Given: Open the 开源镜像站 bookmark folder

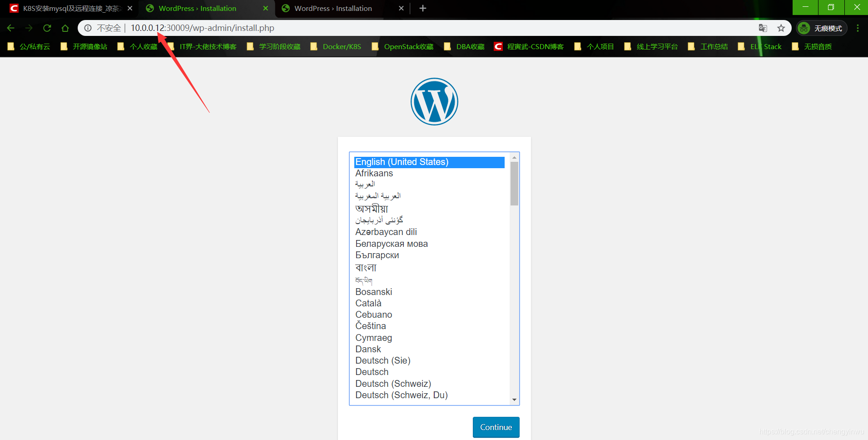Looking at the screenshot, I should coord(84,46).
